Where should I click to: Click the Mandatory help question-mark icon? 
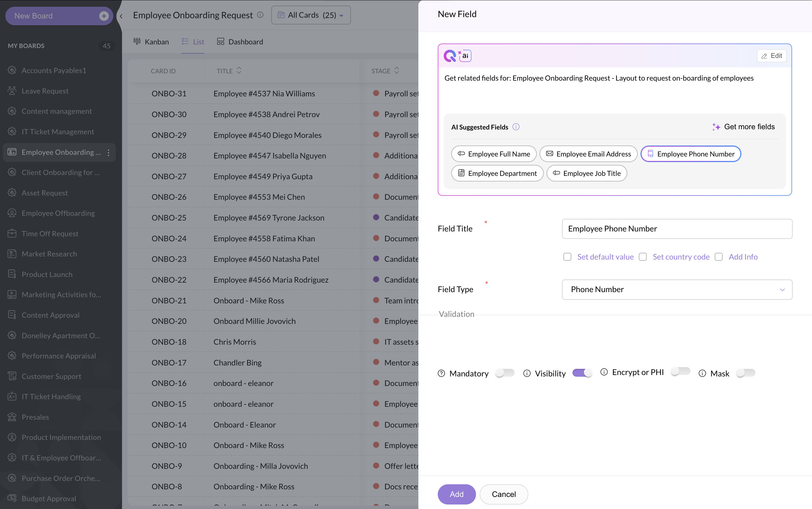click(x=441, y=373)
